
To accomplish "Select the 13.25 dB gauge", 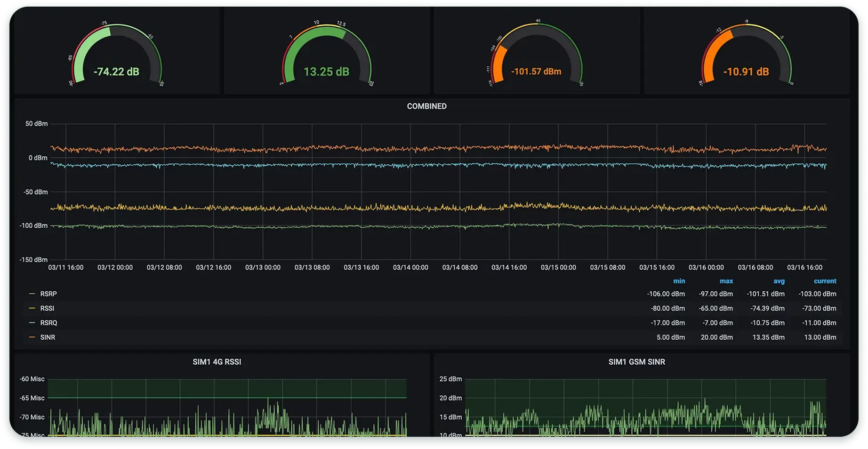I will [x=326, y=53].
